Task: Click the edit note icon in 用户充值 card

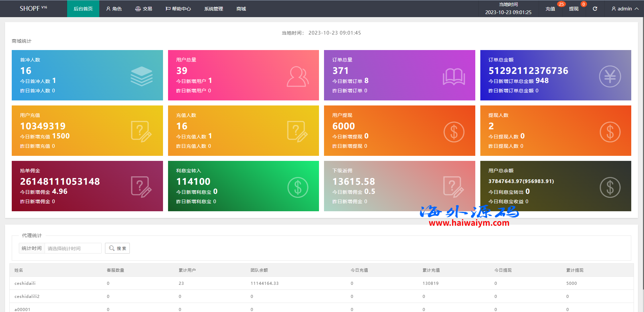Action: (141, 132)
